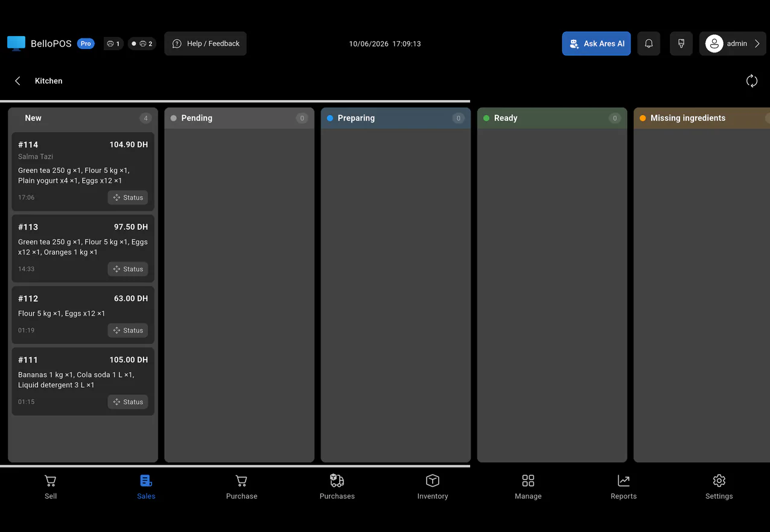770x532 pixels.
Task: Click customer name Salma Tazi
Action: (36, 157)
